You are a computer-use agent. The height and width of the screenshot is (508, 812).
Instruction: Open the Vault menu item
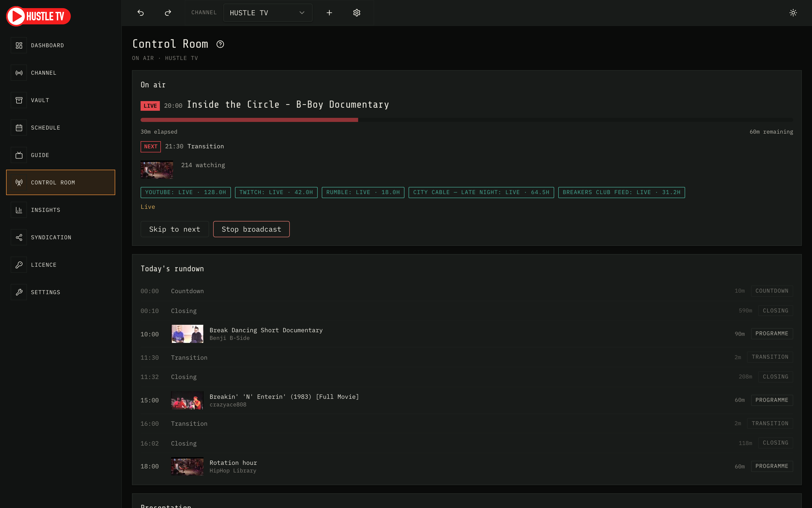[60, 100]
